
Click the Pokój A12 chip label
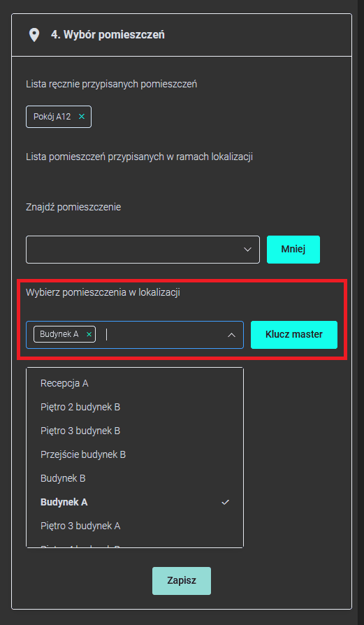click(52, 116)
